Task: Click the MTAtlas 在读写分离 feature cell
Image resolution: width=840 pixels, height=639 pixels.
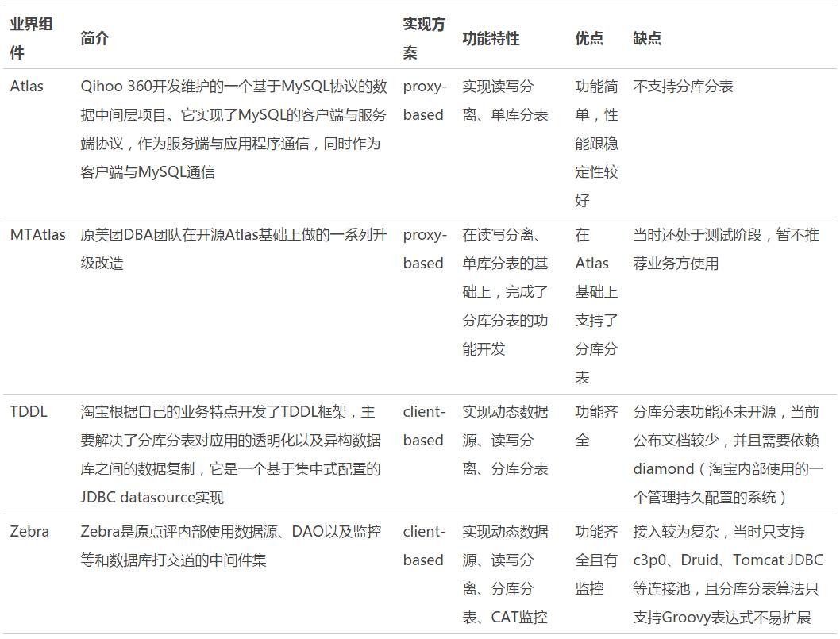Action: [x=505, y=292]
